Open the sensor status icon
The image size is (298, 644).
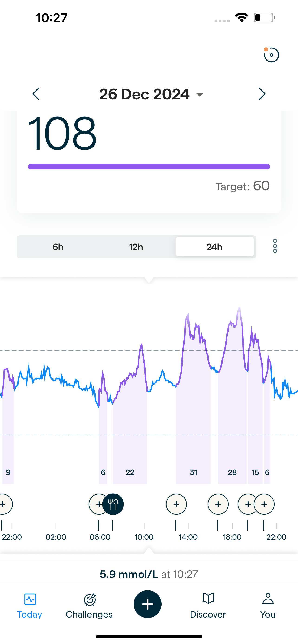pos(271,55)
